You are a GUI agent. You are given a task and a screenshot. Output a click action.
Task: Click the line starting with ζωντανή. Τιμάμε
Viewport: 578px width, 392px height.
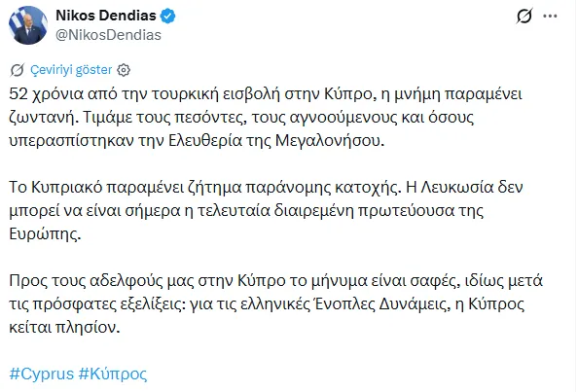click(241, 118)
